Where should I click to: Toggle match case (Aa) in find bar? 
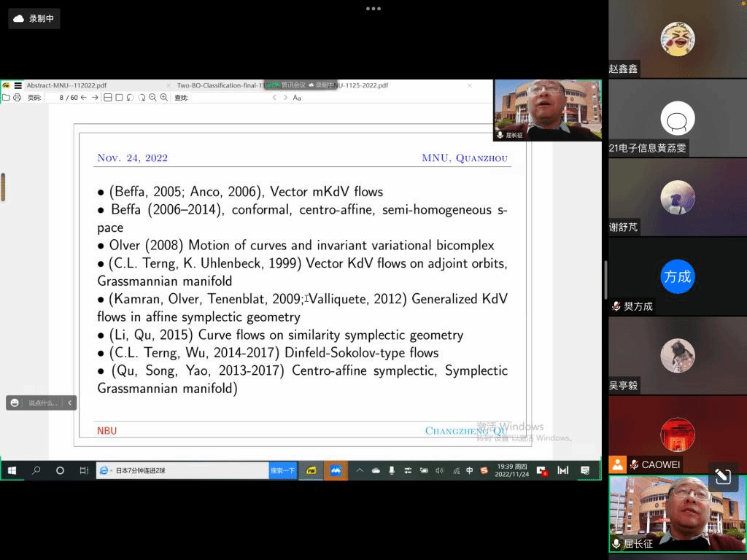tap(297, 97)
